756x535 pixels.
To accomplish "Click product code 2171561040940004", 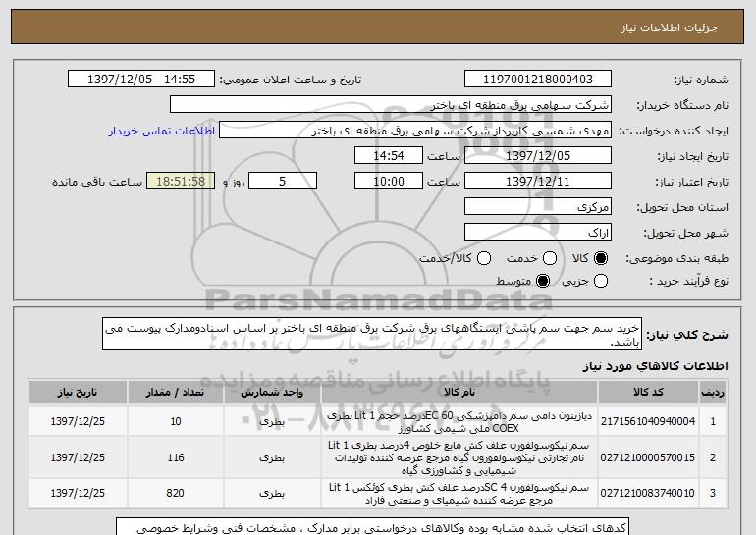I will 648,422.
